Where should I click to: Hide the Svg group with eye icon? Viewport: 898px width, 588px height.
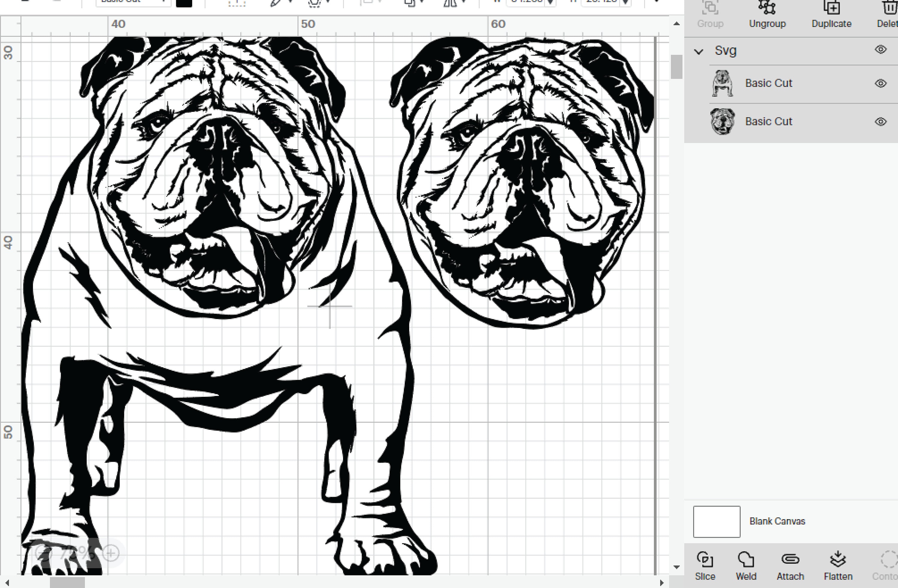click(x=881, y=49)
